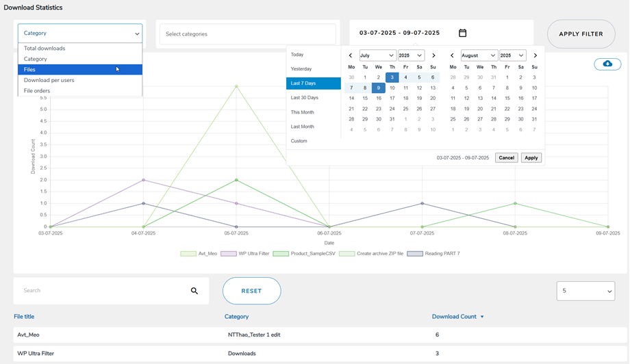Click the calendar icon beside date range

[462, 33]
